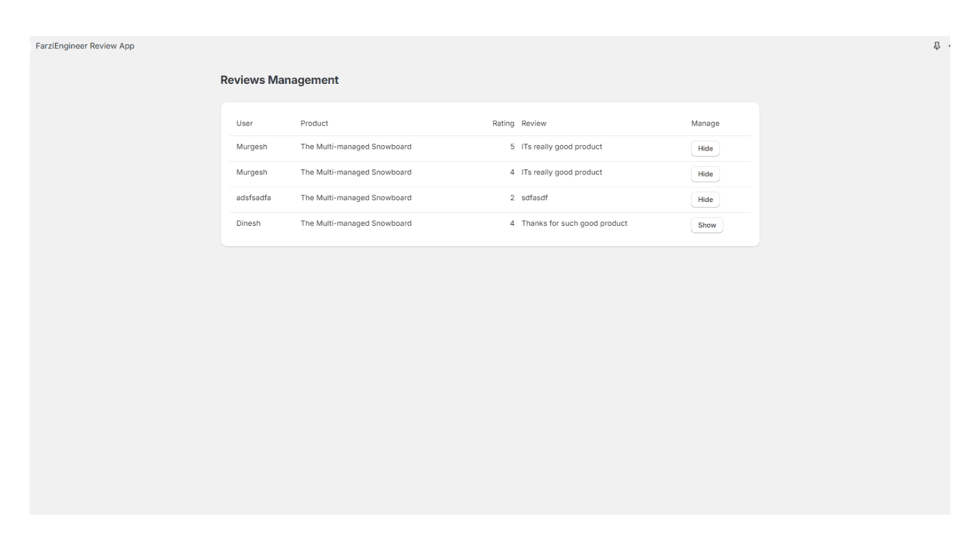The width and height of the screenshot is (980, 551).
Task: Click the rating value 2
Action: (x=512, y=198)
